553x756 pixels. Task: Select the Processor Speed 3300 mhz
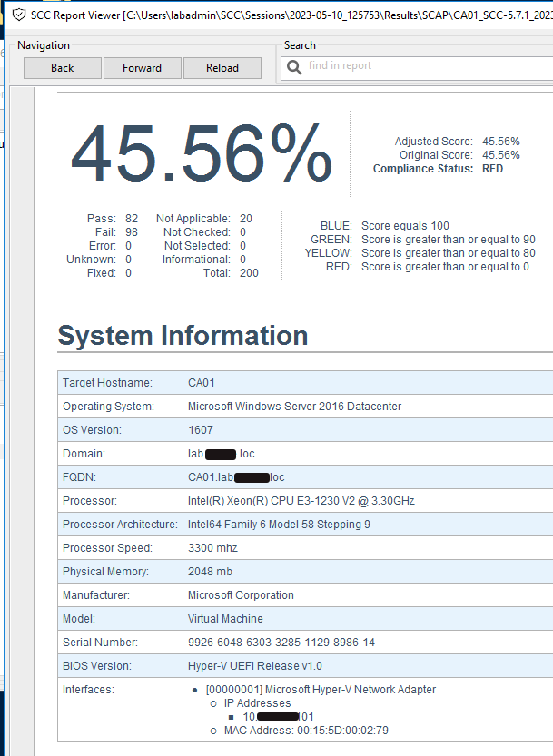tap(212, 548)
